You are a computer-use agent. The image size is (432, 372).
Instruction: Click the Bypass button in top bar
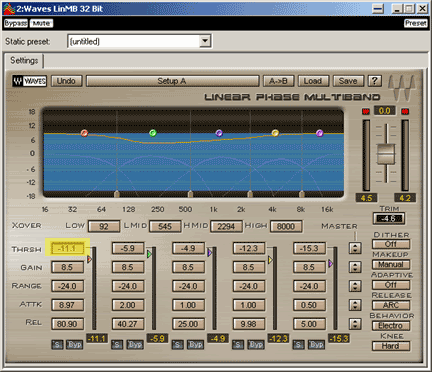coord(16,23)
